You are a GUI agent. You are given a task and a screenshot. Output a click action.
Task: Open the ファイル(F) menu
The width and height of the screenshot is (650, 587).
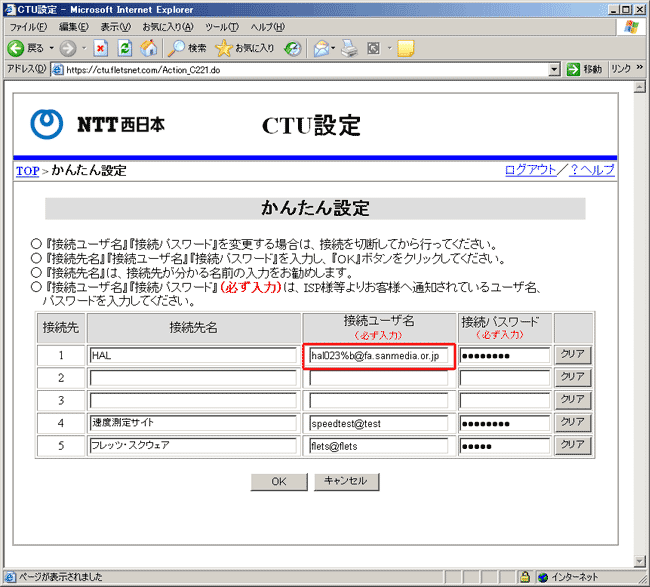click(x=28, y=27)
